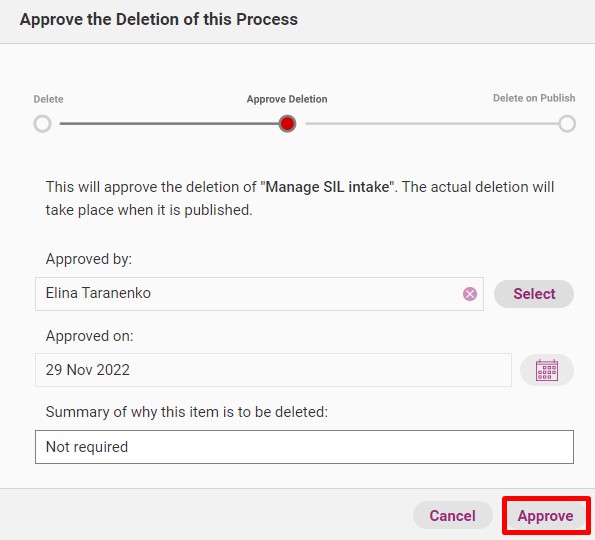Click the Approved by label
This screenshot has width=595, height=540.
(x=89, y=259)
